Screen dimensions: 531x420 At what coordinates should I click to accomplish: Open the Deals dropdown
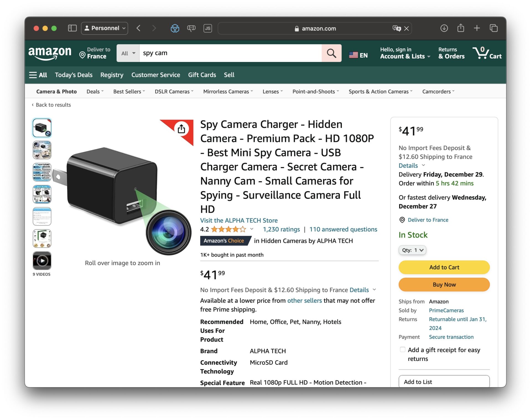pyautogui.click(x=95, y=92)
